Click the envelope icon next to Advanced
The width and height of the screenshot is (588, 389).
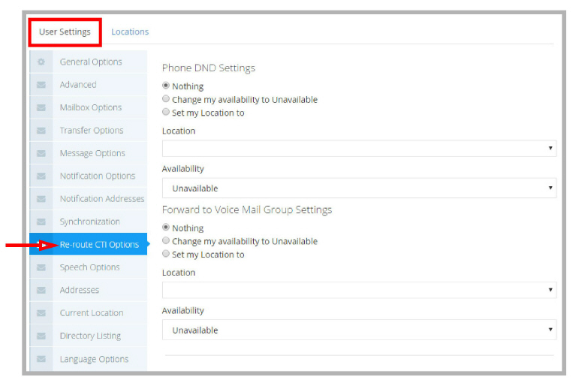(41, 85)
